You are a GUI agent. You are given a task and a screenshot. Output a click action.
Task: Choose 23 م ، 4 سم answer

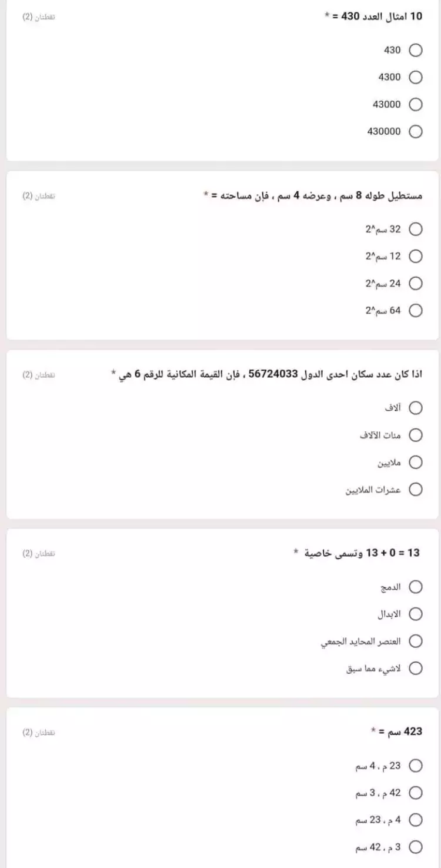pyautogui.click(x=415, y=766)
